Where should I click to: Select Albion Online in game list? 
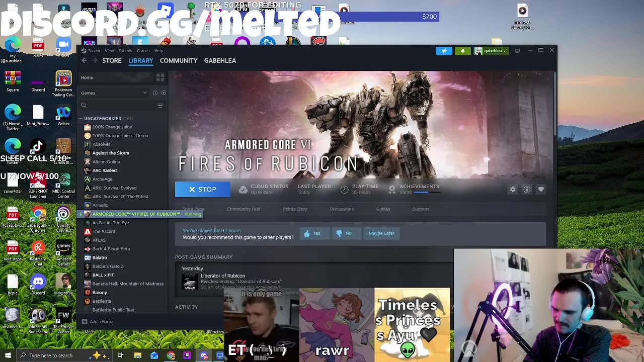(106, 162)
